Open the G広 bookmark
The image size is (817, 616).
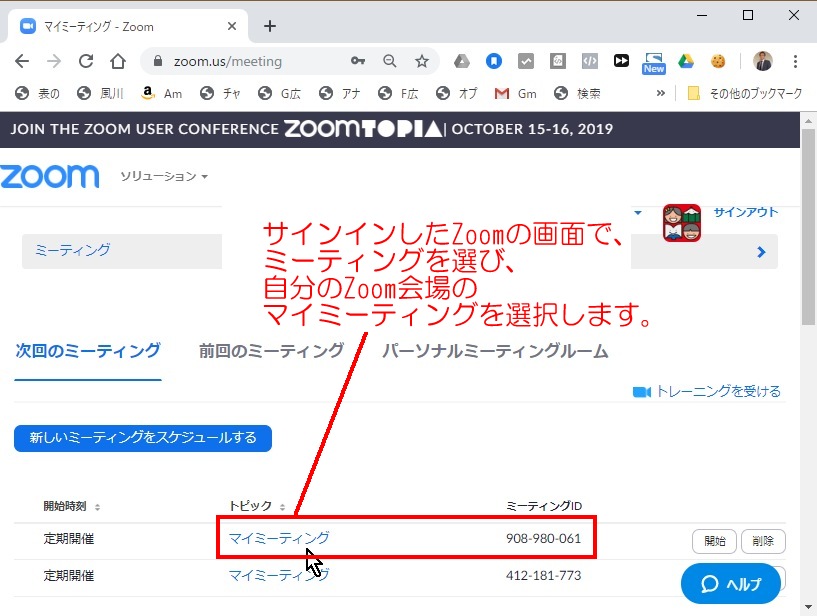pyautogui.click(x=280, y=93)
